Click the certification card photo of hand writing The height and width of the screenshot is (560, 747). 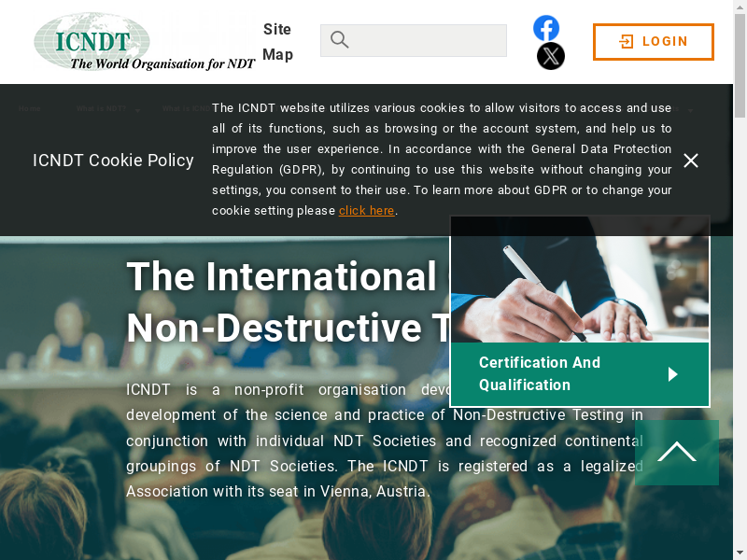click(x=580, y=280)
